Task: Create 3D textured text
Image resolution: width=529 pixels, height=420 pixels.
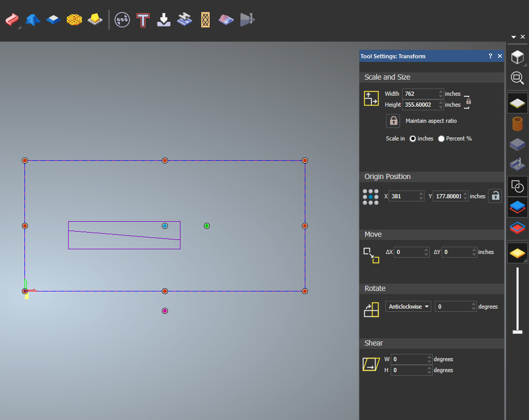Action: coord(143,20)
